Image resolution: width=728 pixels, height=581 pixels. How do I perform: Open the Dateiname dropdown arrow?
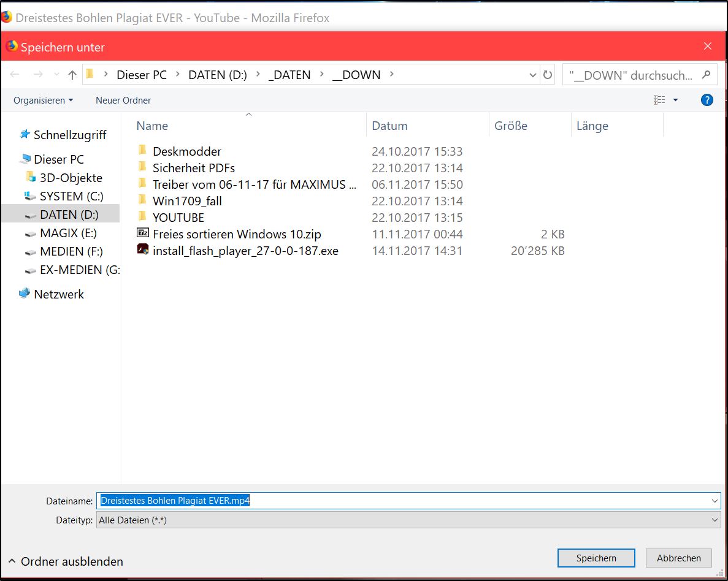pos(714,501)
